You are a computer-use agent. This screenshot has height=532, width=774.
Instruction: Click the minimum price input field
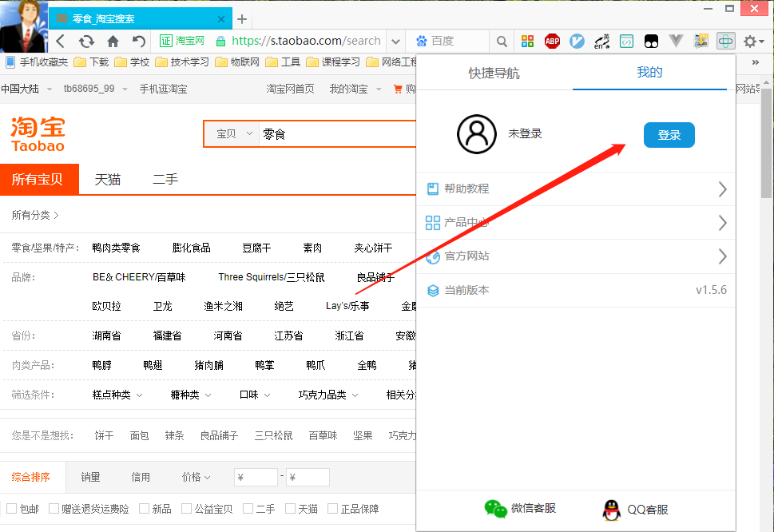click(x=256, y=477)
